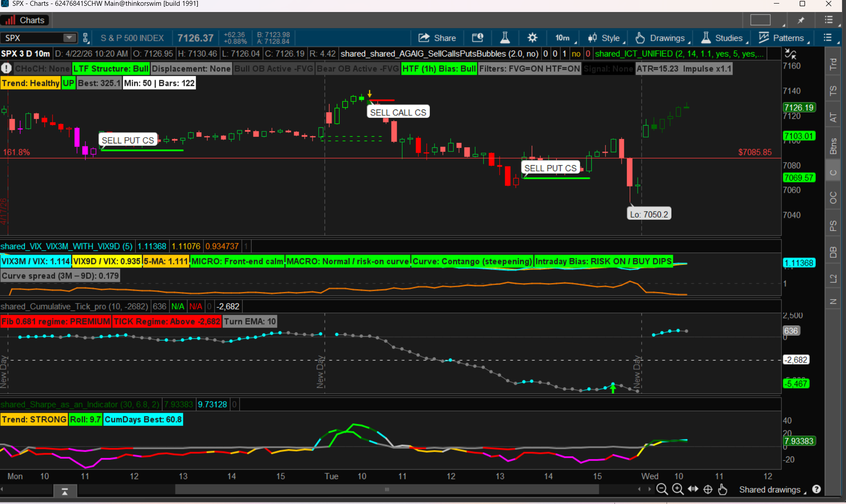This screenshot has height=504, width=846.
Task: Toggle the pin icon in top bar
Action: 801,20
